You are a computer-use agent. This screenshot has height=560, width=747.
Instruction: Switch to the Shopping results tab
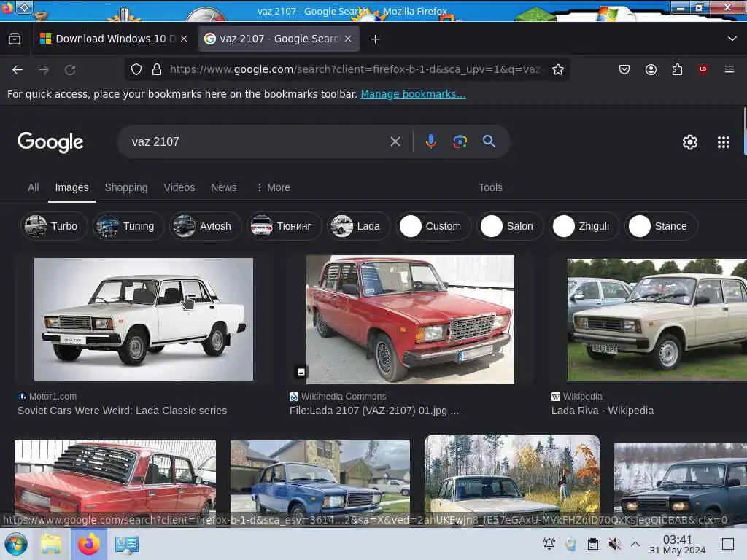coord(126,187)
